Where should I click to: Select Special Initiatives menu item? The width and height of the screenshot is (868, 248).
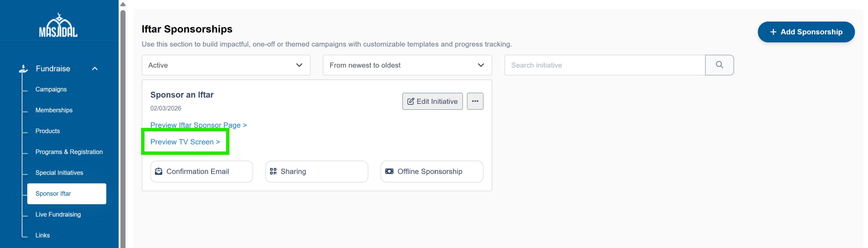[59, 173]
